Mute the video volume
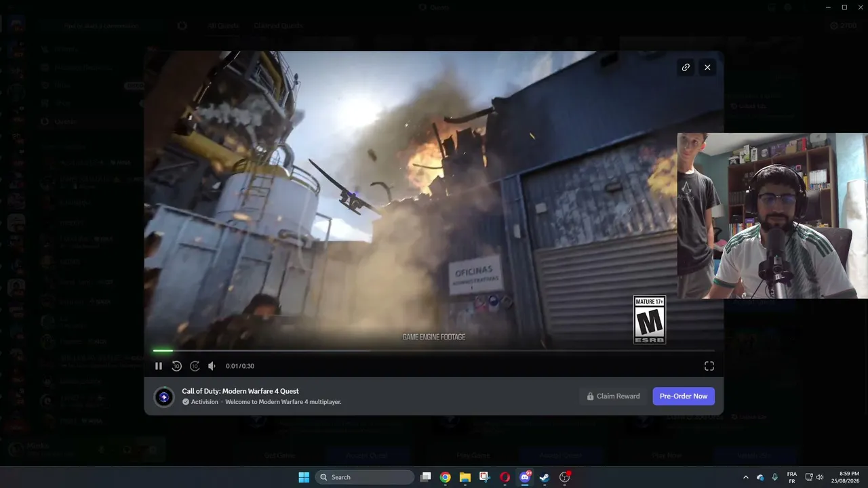This screenshot has width=868, height=488. (212, 366)
